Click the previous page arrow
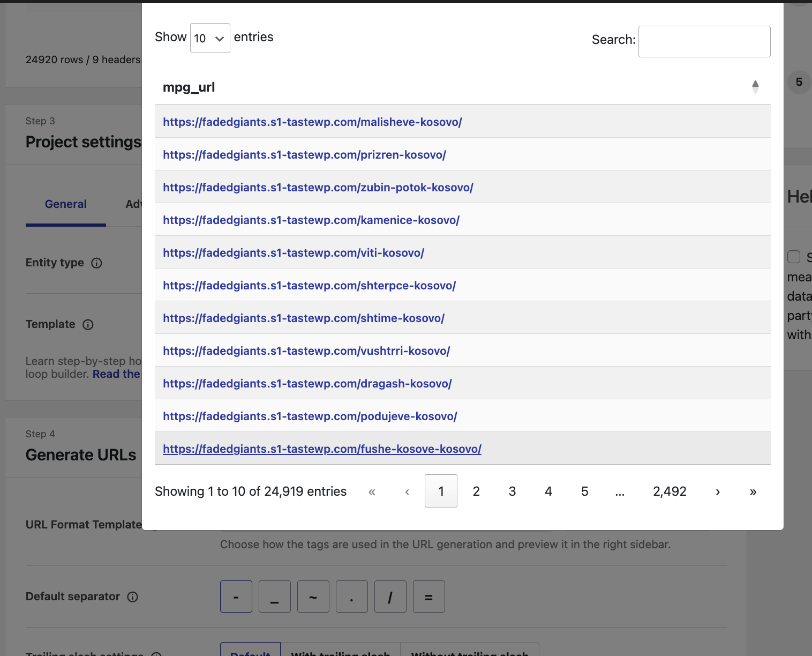Screen dimensions: 812x656 coord(407,491)
